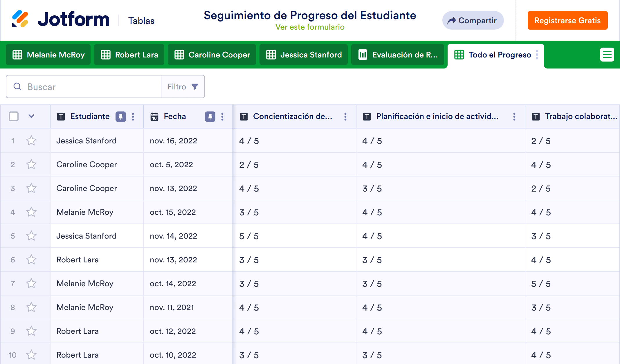Image resolution: width=620 pixels, height=364 pixels.
Task: Toggle the select-all rows checkbox
Action: [x=14, y=116]
